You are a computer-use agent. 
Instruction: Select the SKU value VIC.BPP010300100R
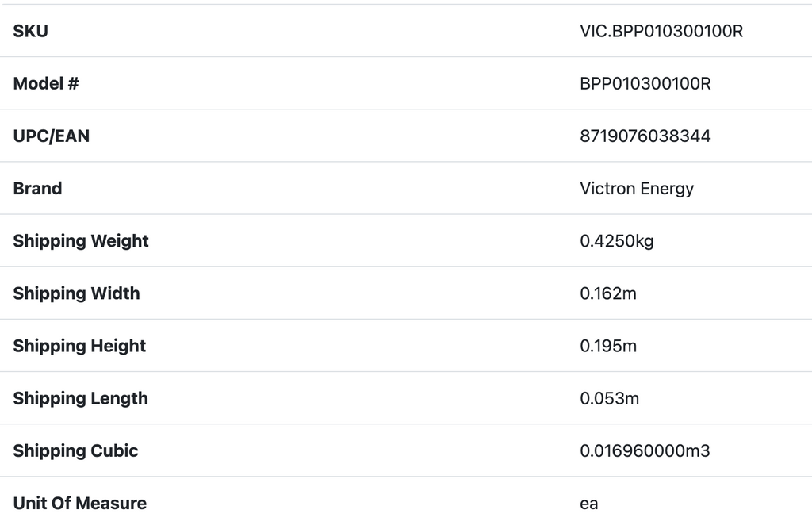661,31
